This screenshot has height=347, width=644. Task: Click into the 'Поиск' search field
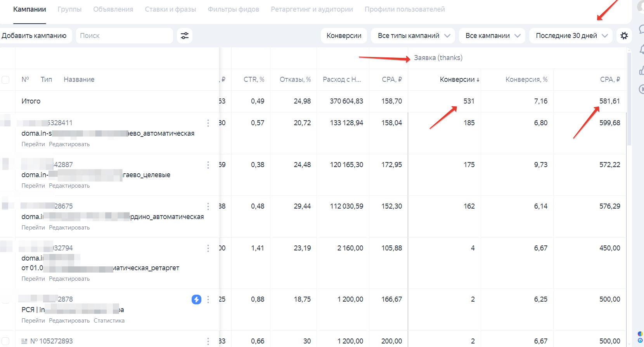coord(124,36)
